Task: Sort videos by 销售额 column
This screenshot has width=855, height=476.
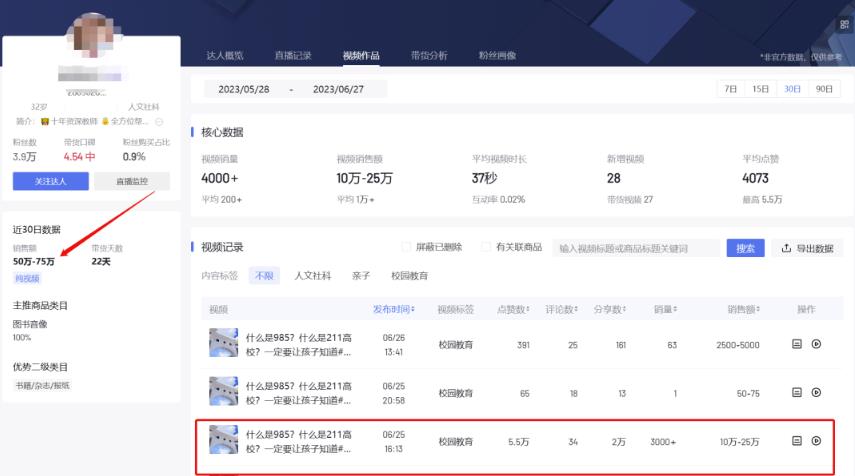Action: [746, 310]
